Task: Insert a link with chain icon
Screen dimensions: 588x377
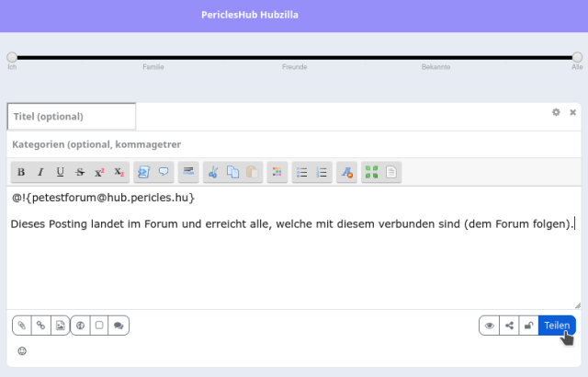Action: [40, 326]
